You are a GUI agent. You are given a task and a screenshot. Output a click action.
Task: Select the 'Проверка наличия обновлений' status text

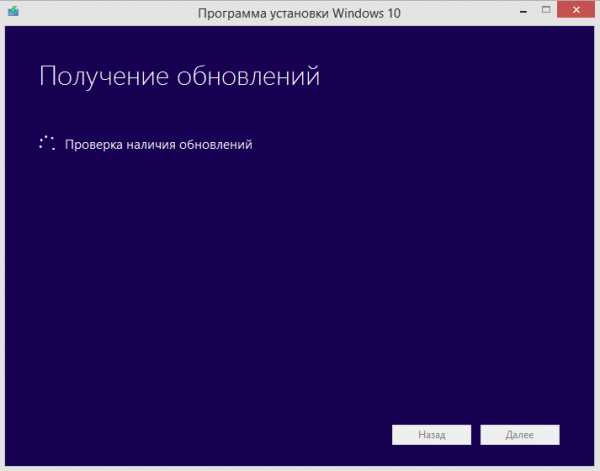point(158,145)
